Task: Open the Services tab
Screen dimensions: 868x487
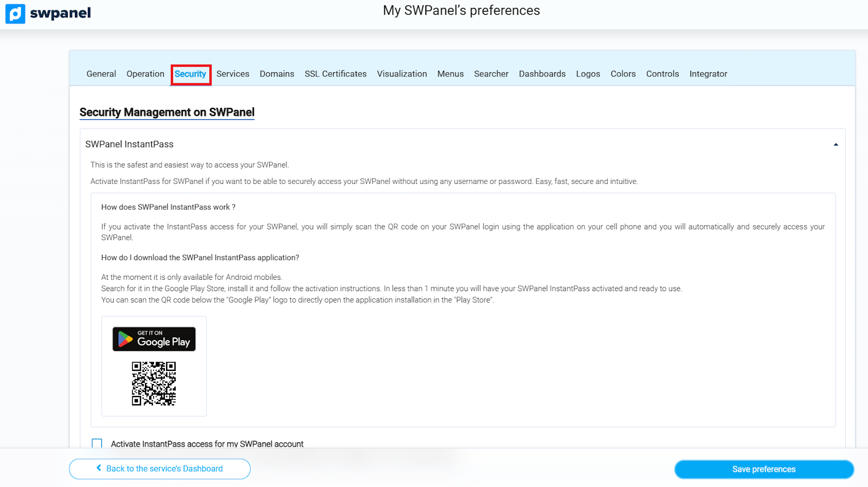Action: coord(233,74)
